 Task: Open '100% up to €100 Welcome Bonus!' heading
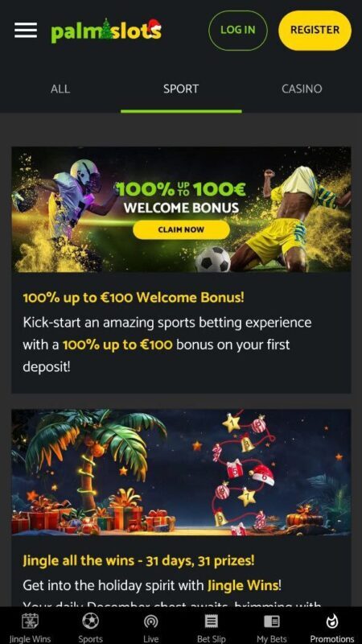pyautogui.click(x=134, y=297)
